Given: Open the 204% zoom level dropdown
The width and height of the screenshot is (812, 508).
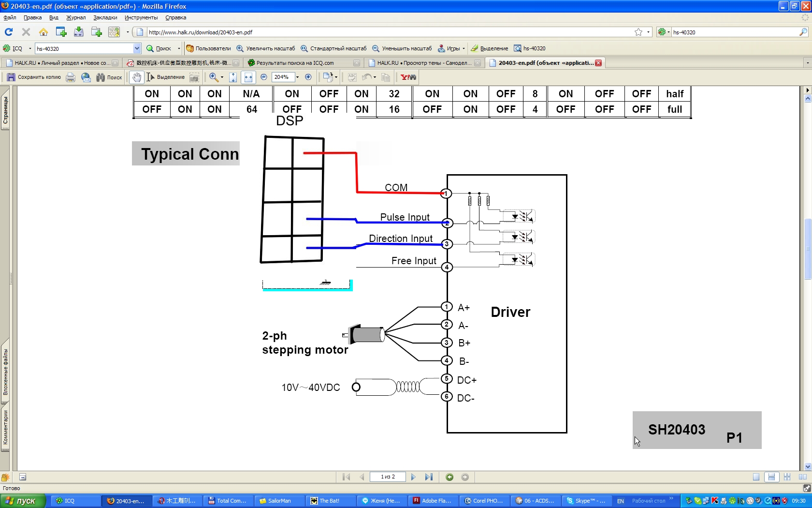Looking at the screenshot, I should [x=297, y=77].
